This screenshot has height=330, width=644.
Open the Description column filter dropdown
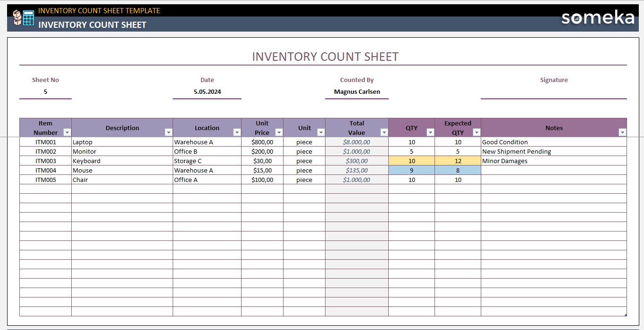tap(168, 132)
